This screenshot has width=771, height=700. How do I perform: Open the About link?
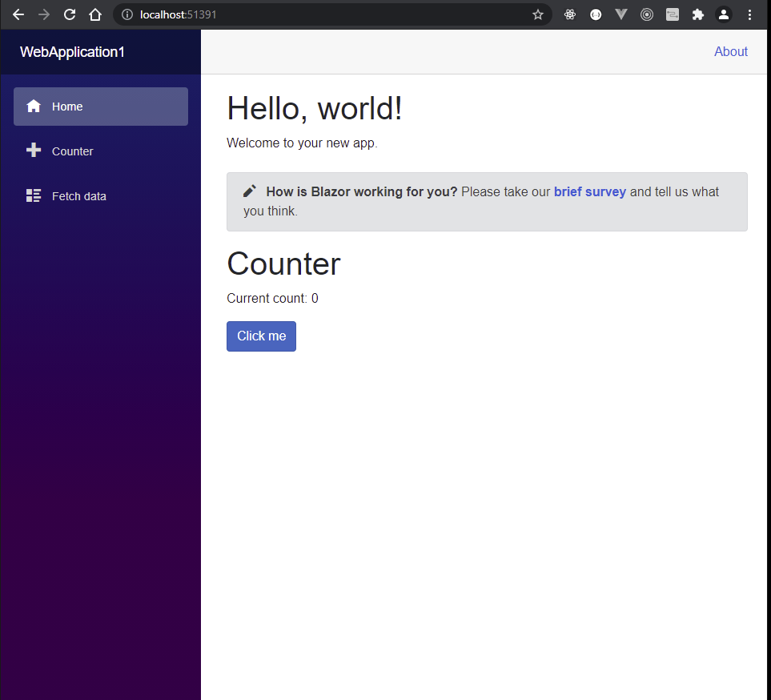[730, 51]
